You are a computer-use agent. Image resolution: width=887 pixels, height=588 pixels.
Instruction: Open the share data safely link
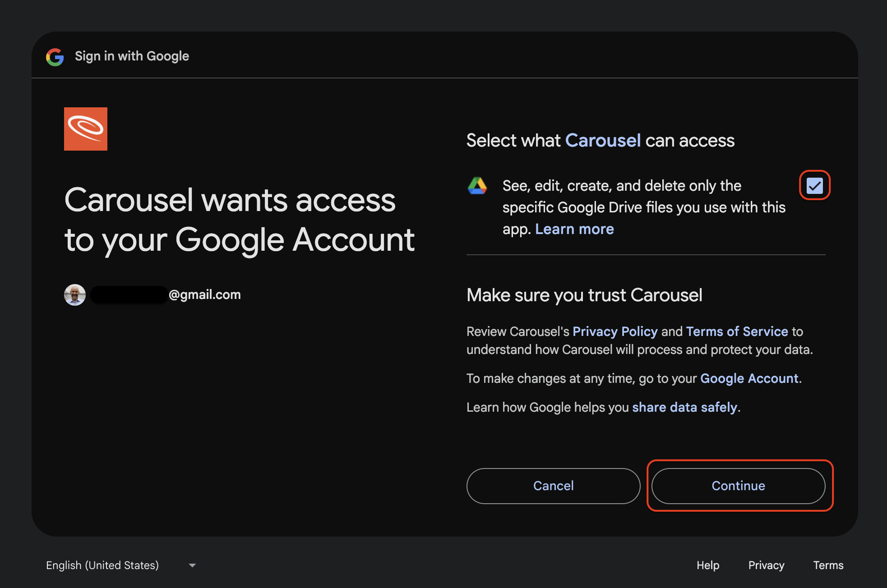pos(685,407)
